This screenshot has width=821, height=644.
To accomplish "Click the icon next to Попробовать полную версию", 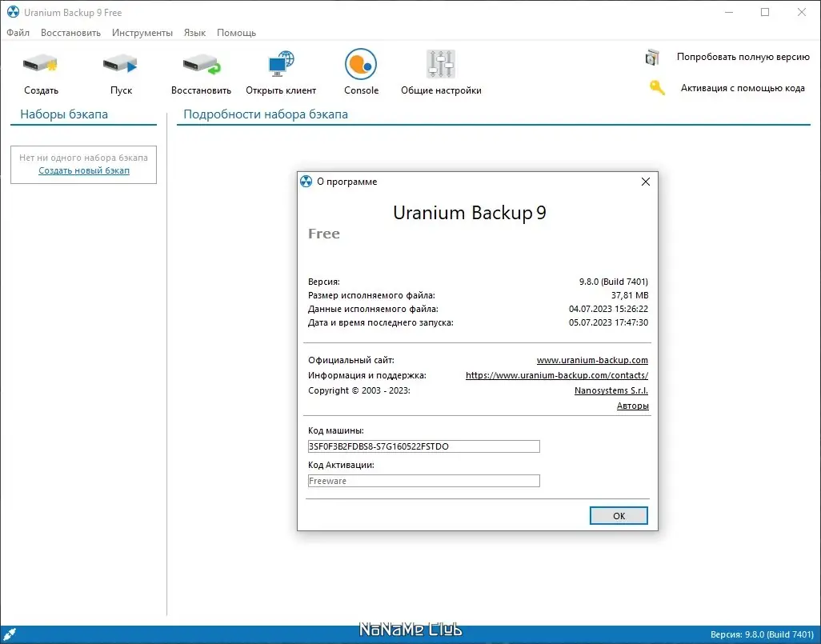I will 652,57.
